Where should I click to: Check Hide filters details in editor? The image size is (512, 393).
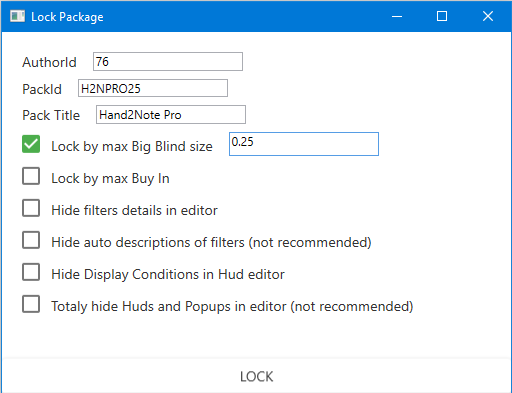coord(31,208)
